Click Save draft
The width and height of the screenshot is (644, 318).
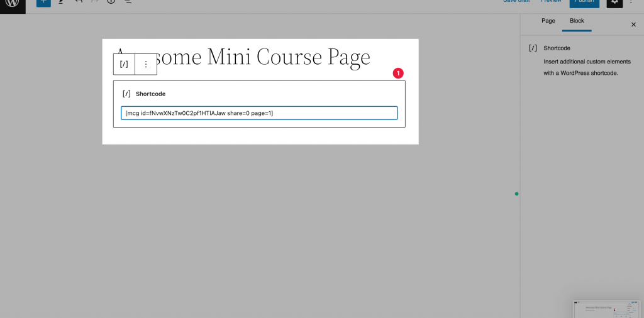515,2
